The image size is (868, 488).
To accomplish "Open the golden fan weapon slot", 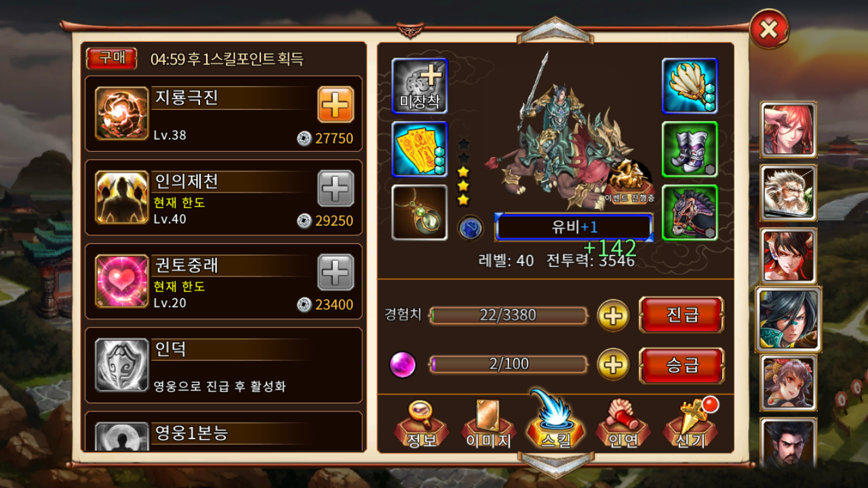I will coord(690,86).
